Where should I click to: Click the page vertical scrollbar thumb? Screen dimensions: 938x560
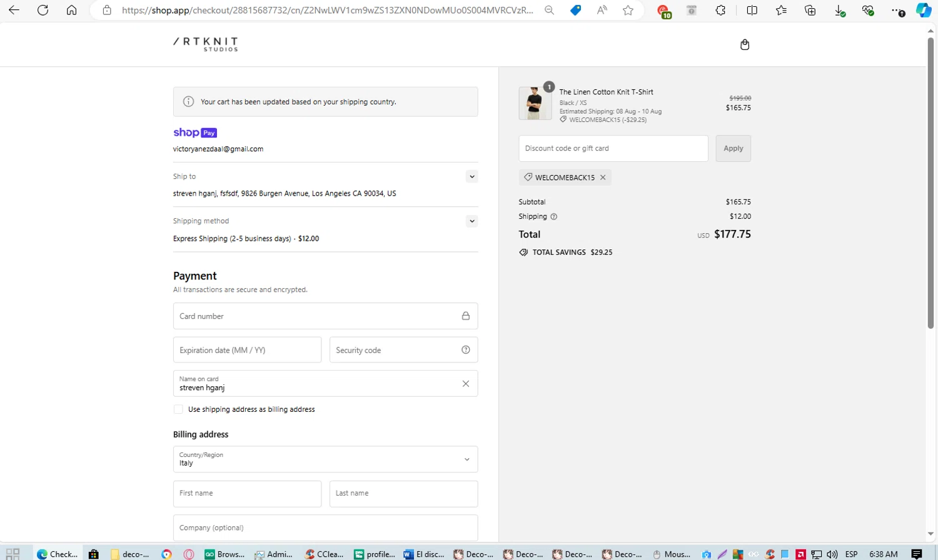(x=930, y=182)
